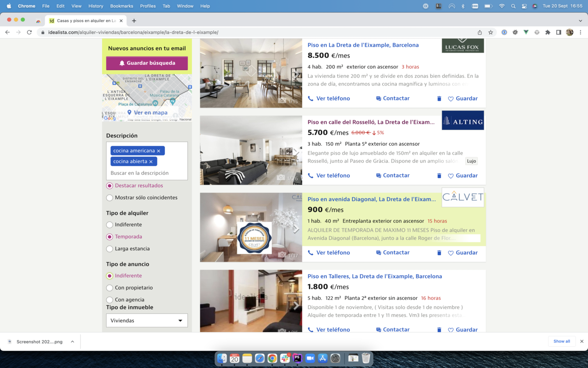Open the File menu
The image size is (588, 368).
click(x=45, y=6)
